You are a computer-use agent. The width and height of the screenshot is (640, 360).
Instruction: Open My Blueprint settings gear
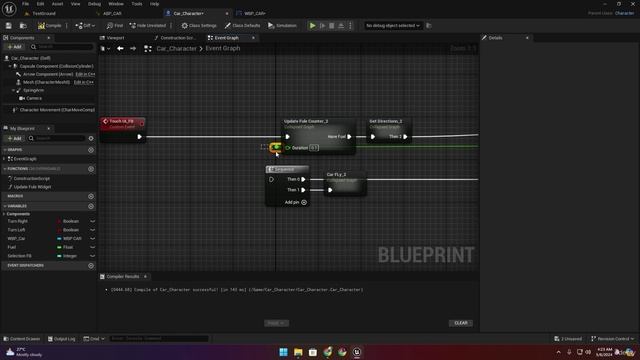click(91, 138)
